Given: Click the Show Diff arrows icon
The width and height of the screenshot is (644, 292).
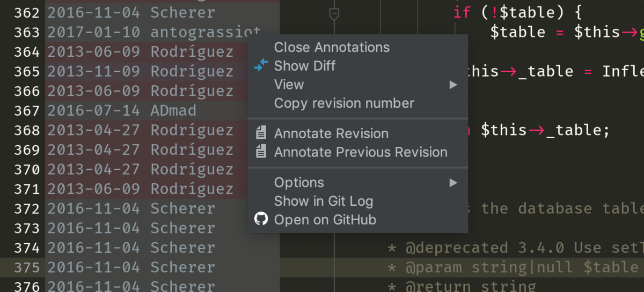Looking at the screenshot, I should pos(261,65).
